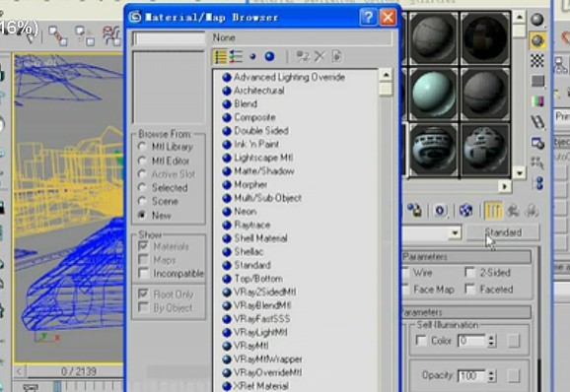Select teal material sample sphere

click(433, 94)
